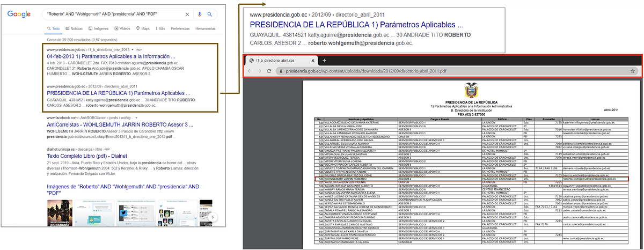The height and width of the screenshot is (250, 644).
Task: Open Herramientas search tools
Action: [206, 28]
